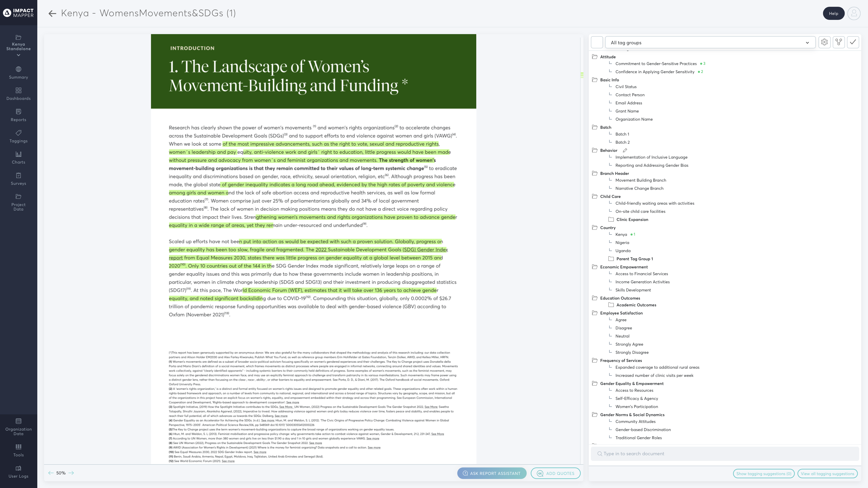Open the Charts section
This screenshot has height=488, width=868.
pos(19,158)
